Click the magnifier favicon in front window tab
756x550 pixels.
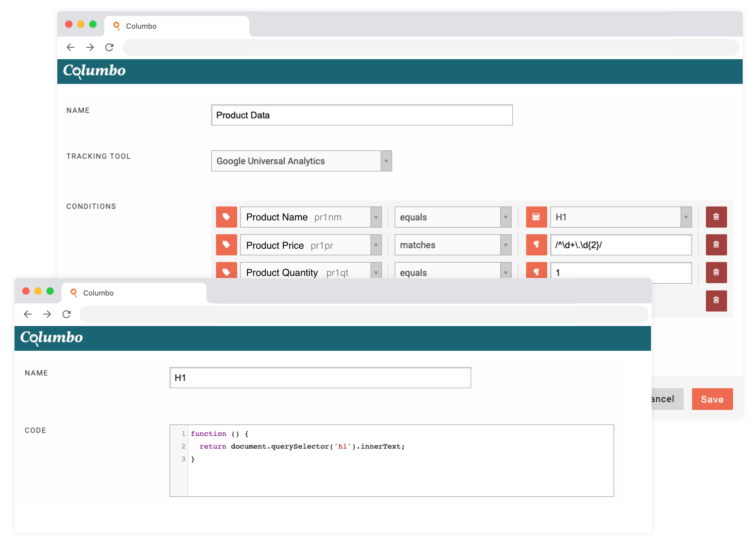tap(74, 293)
